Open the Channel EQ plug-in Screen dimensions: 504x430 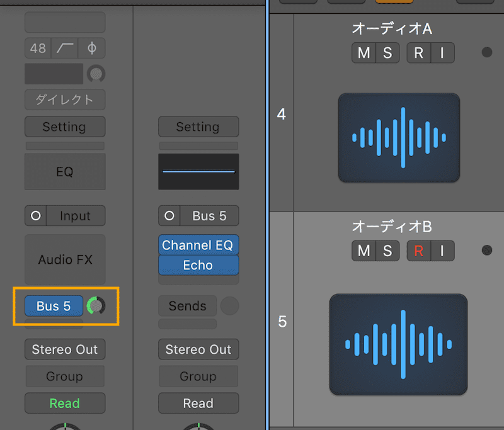pyautogui.click(x=198, y=245)
